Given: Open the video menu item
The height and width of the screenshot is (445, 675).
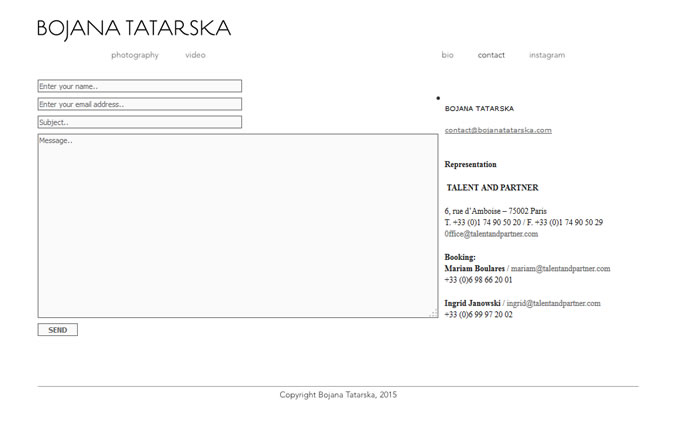Looking at the screenshot, I should (195, 55).
